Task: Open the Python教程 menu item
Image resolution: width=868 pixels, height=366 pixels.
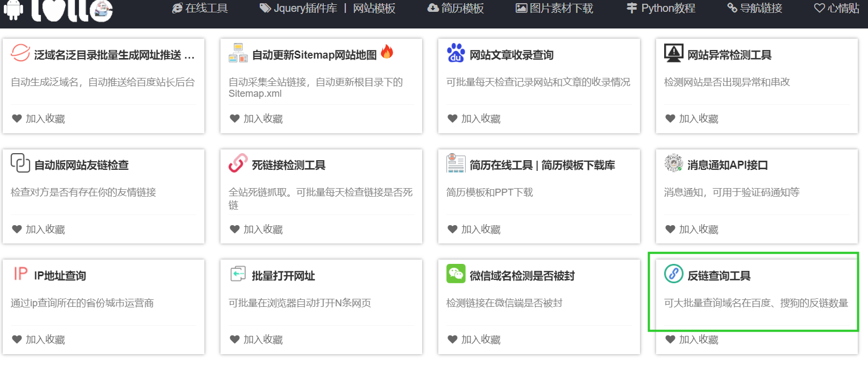Action: (x=661, y=9)
